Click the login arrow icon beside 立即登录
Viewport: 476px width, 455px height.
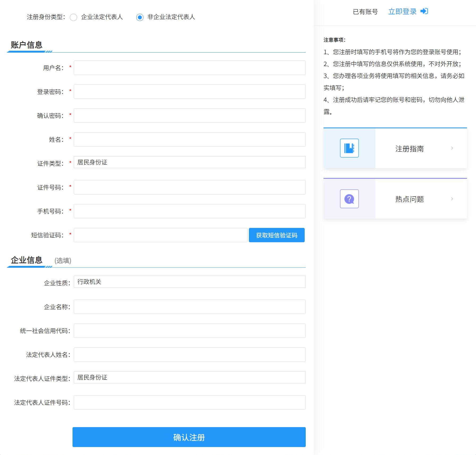click(424, 11)
